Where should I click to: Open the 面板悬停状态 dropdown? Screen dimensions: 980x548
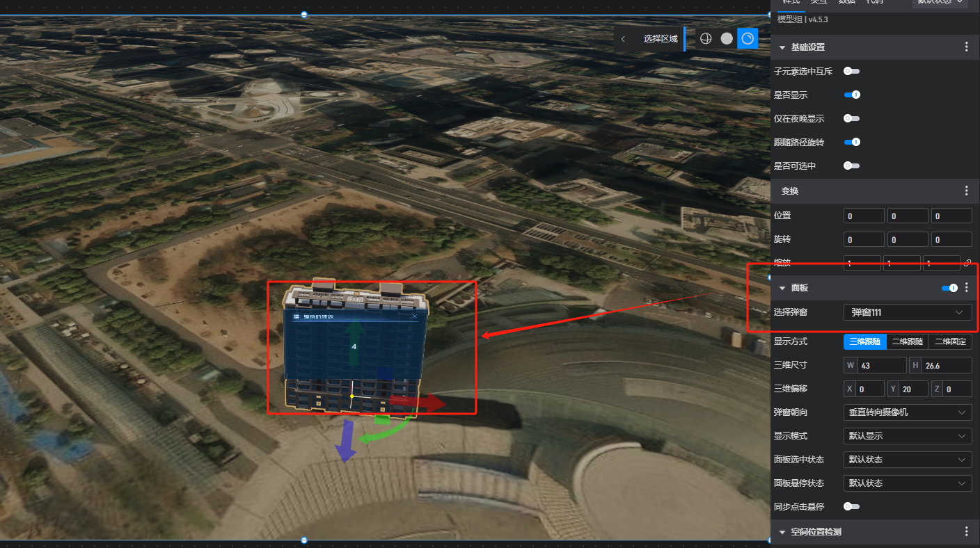908,483
